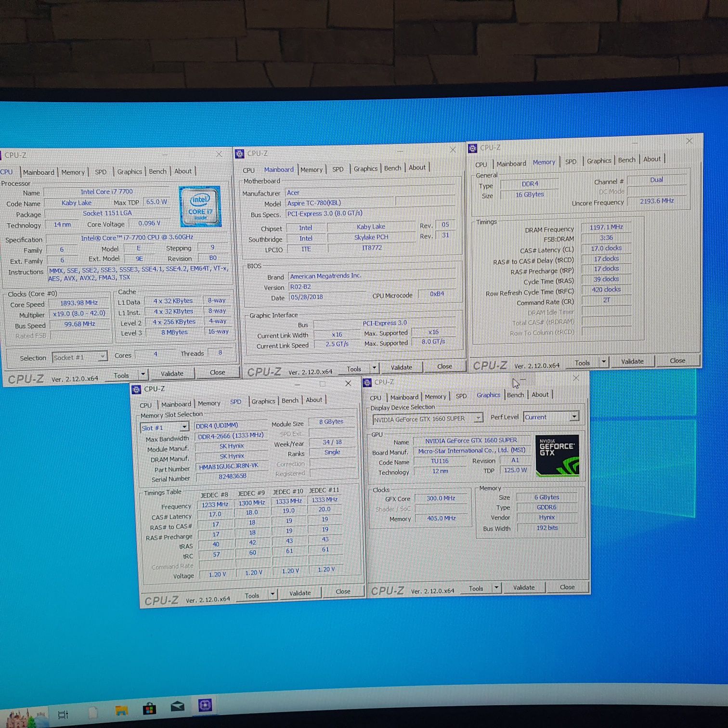Click Tools button in the Memory window
This screenshot has height=728, width=728.
point(582,363)
